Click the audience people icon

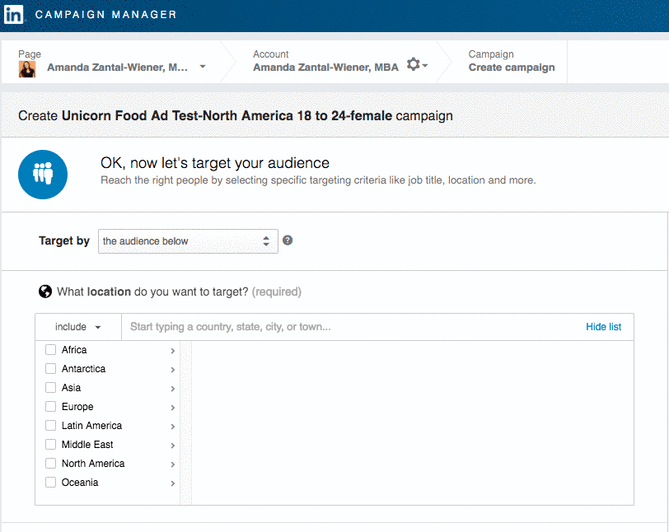coord(43,172)
